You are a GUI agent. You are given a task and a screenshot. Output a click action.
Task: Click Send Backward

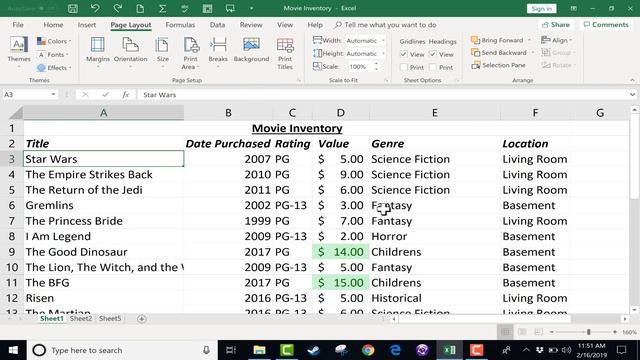click(x=499, y=53)
